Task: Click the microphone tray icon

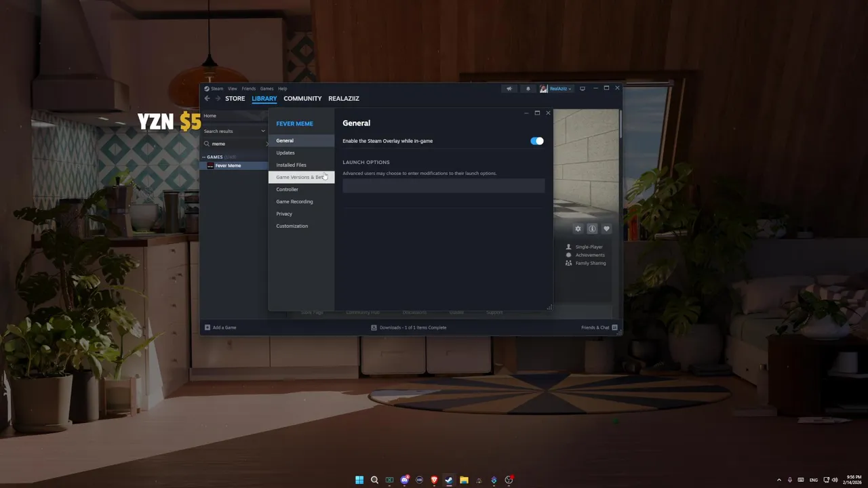Action: pyautogui.click(x=790, y=480)
